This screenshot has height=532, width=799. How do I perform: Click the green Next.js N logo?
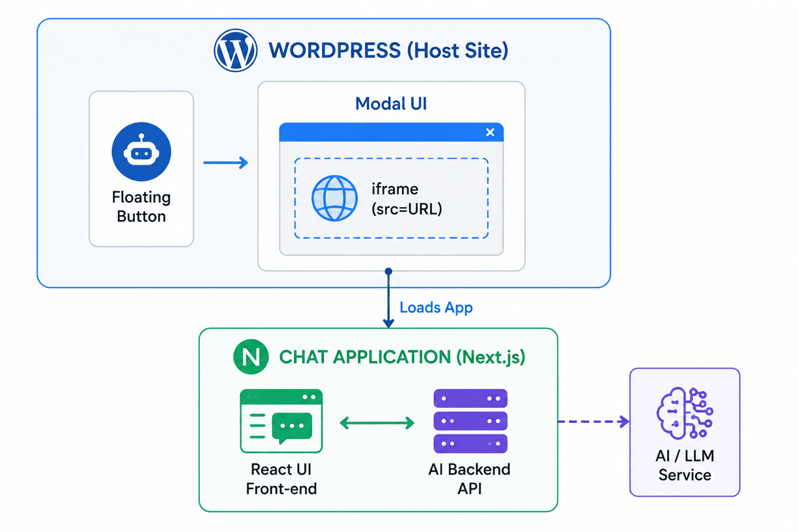click(x=250, y=357)
